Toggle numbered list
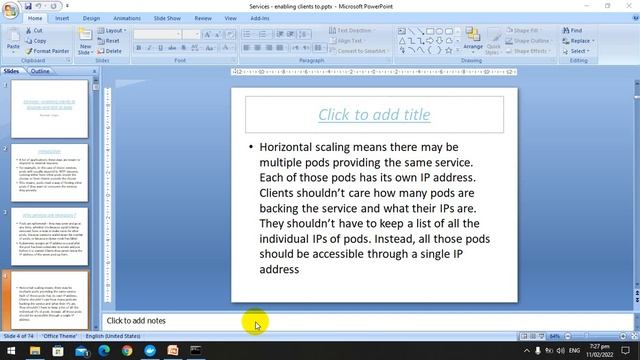This screenshot has width=640, height=360. (263, 34)
